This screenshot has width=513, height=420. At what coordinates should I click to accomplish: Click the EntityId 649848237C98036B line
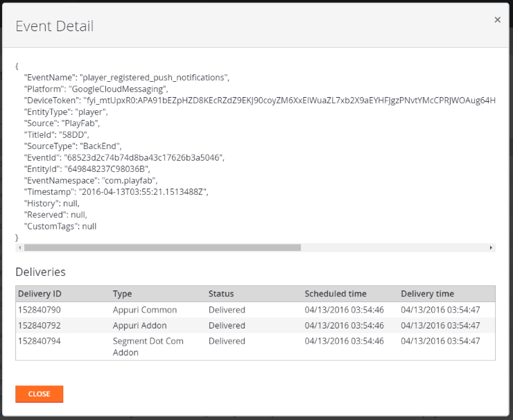(x=87, y=169)
